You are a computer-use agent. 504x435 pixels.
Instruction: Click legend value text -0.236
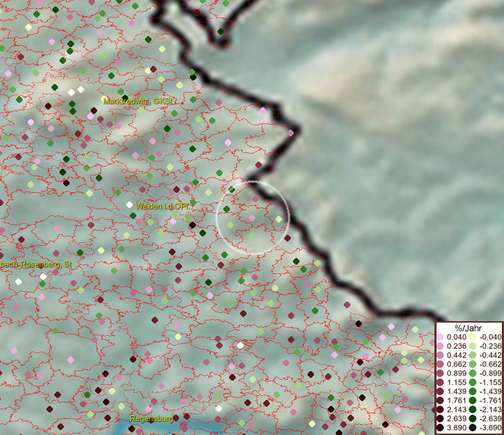point(490,346)
